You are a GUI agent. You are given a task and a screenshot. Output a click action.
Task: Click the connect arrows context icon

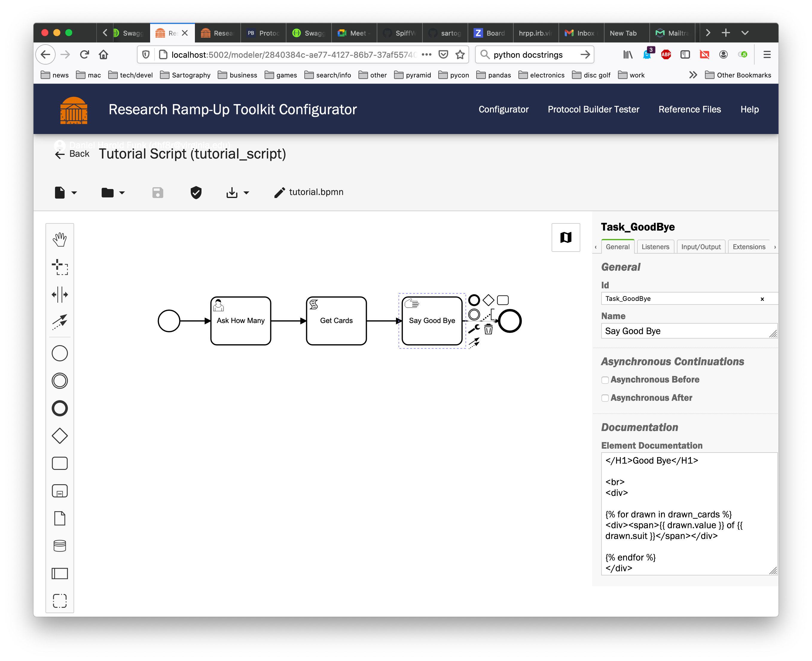pyautogui.click(x=474, y=343)
